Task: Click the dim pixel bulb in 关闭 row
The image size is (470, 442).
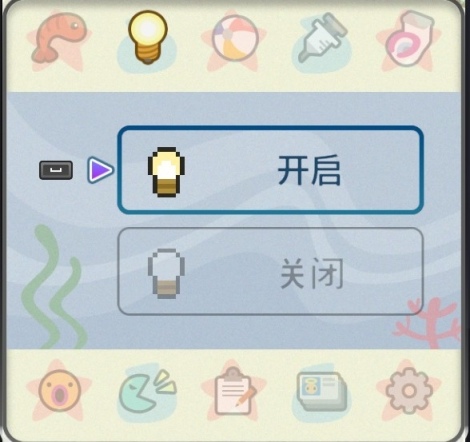Action: pos(166,274)
